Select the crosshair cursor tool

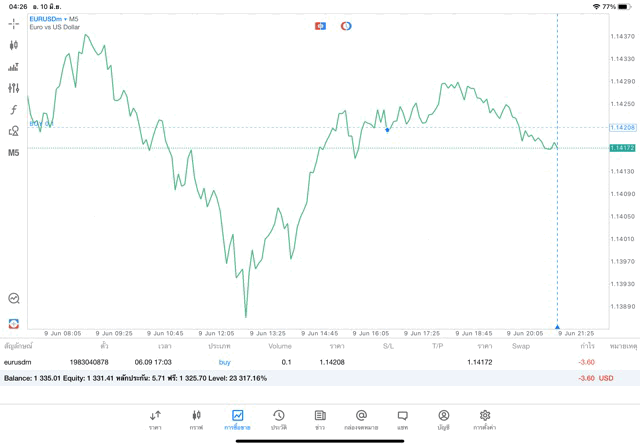point(14,23)
